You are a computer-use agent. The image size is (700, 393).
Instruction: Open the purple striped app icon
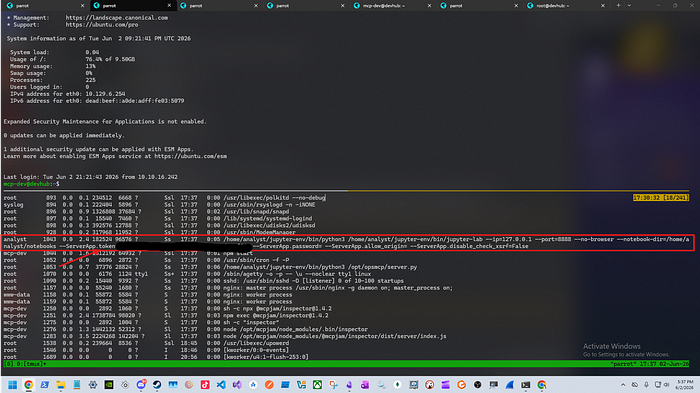pyautogui.click(x=446, y=385)
